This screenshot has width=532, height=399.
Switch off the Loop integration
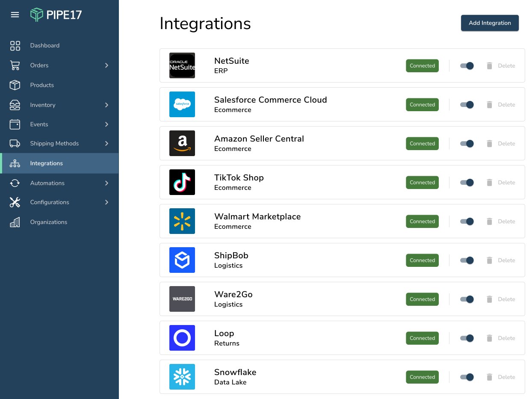point(467,338)
